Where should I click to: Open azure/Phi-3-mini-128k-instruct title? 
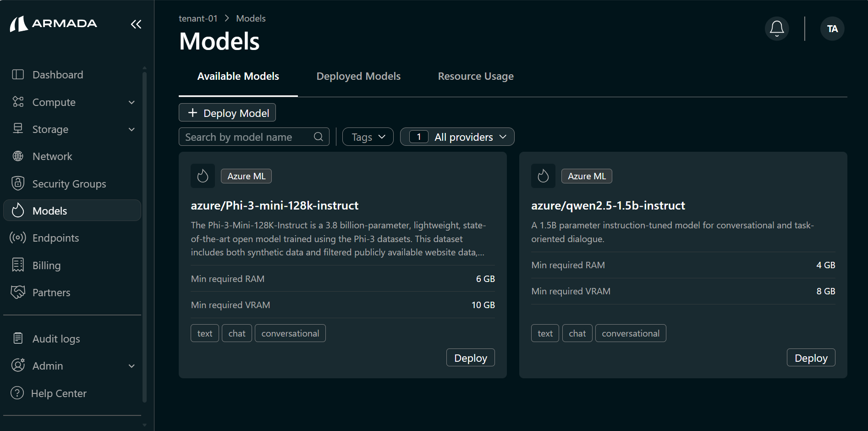[275, 205]
